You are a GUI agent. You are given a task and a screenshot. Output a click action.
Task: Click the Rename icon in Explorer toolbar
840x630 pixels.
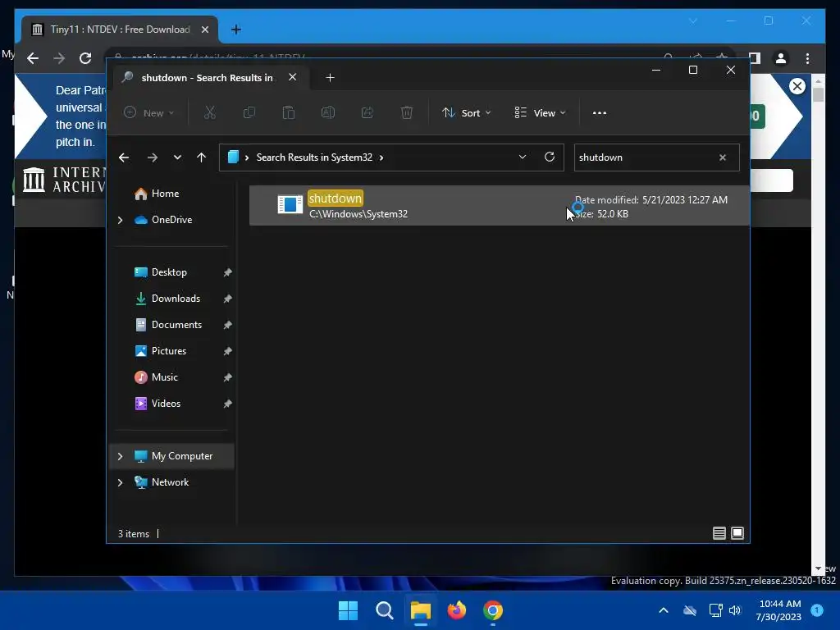[x=328, y=112]
